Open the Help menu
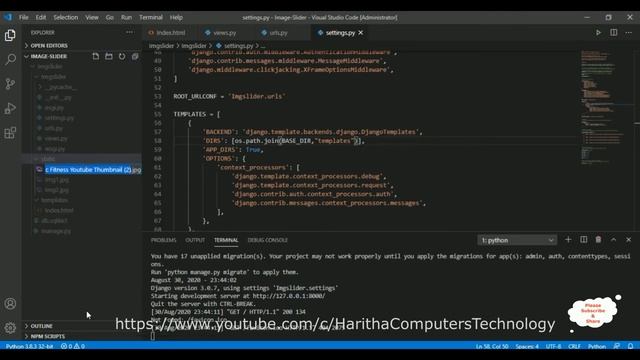 pos(176,17)
